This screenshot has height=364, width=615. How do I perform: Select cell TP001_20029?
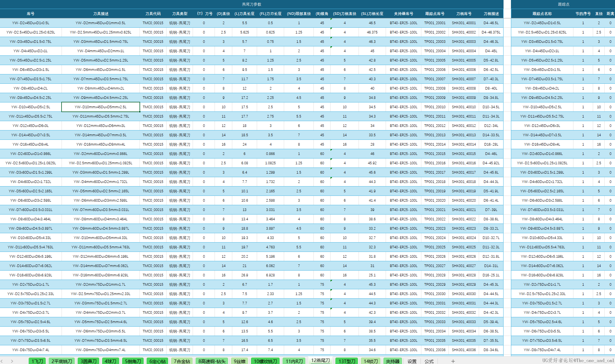[x=435, y=284]
